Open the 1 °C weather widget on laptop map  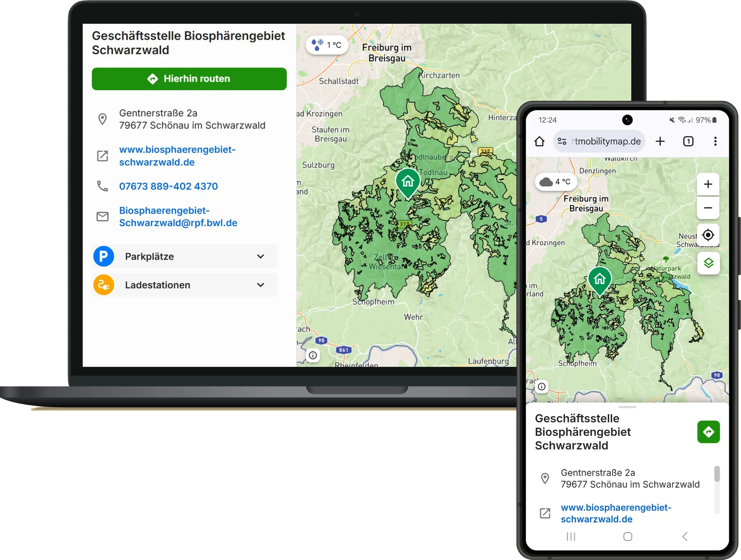(327, 45)
